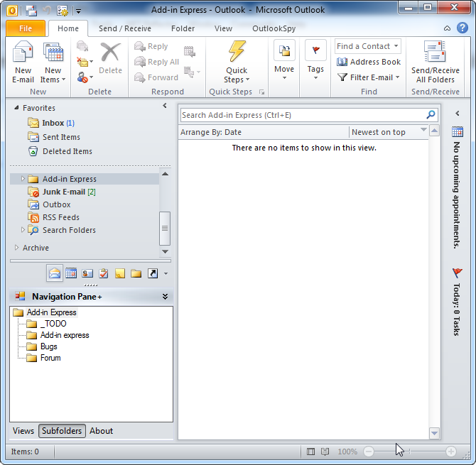Screen dimensions: 476x465
Task: Switch to Contacts view icon
Action: (x=87, y=273)
